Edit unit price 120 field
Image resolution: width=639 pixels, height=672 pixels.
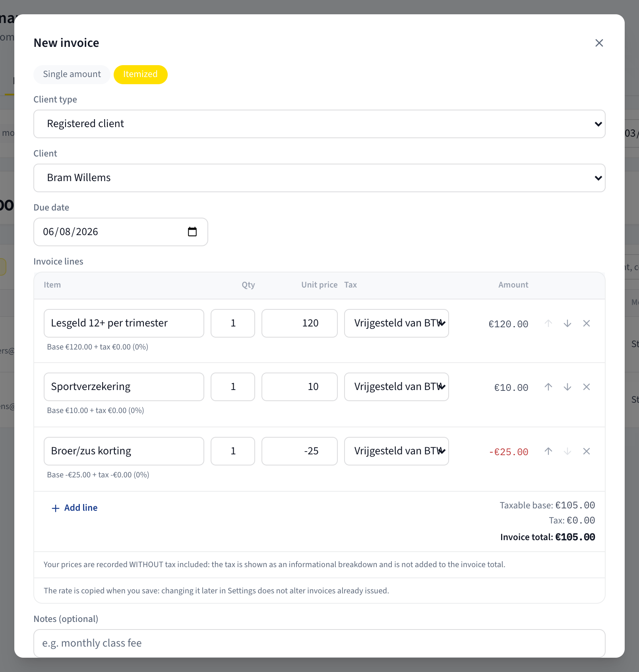(x=300, y=323)
